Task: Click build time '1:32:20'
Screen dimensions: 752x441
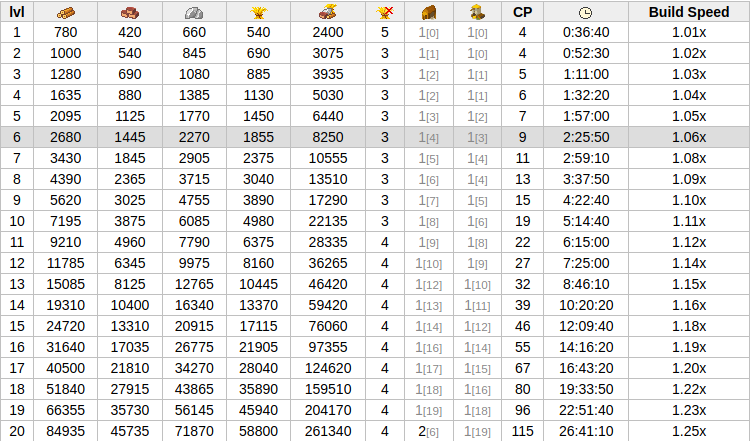Action: 586,95
